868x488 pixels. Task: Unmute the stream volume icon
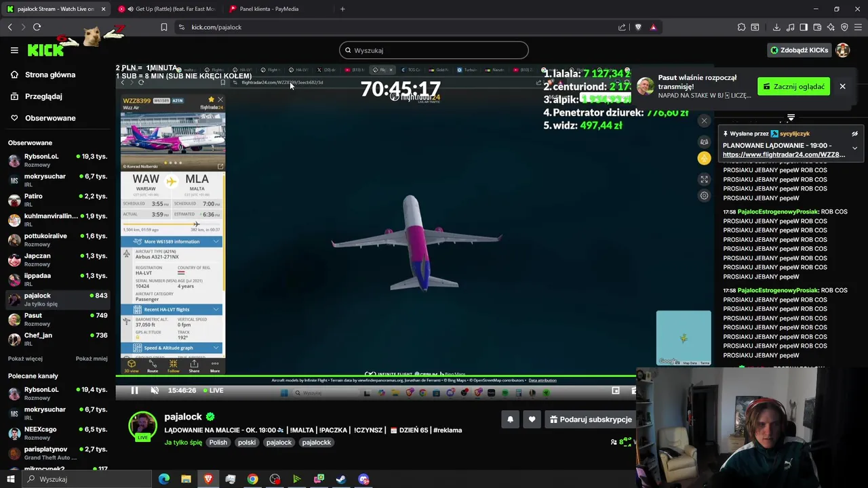[x=155, y=390]
